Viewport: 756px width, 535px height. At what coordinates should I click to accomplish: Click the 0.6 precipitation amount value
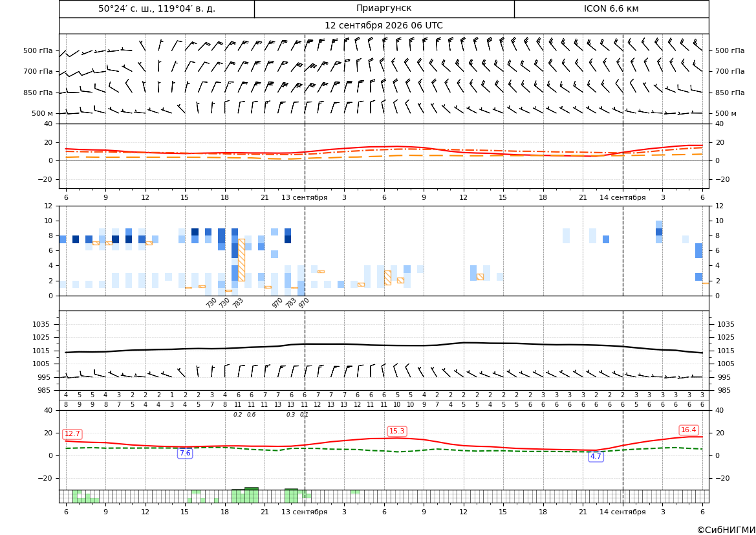[x=251, y=415]
